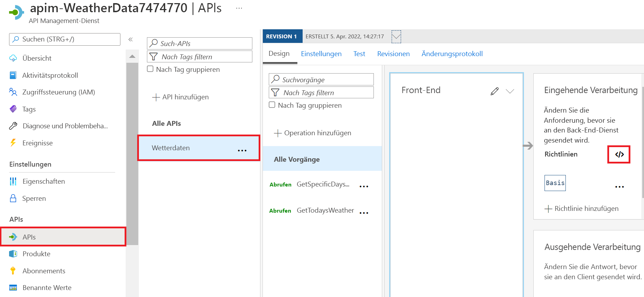644x297 pixels.
Task: Select the GetSpecificDays operation
Action: point(323,184)
